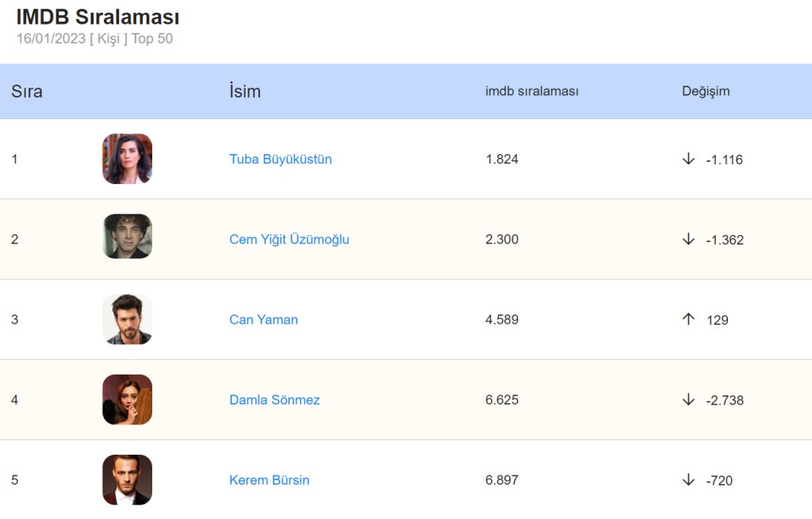Follow the Can Yaman link
The height and width of the screenshot is (519, 812).
tap(264, 319)
